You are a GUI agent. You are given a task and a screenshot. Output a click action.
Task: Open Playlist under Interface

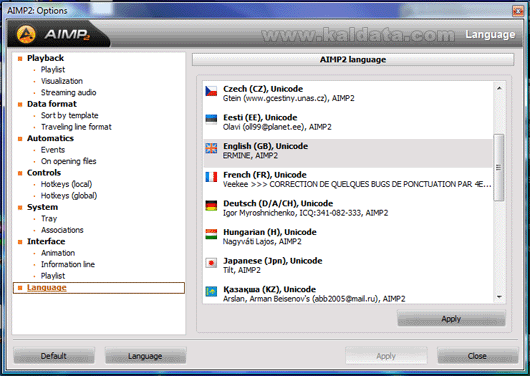[x=53, y=276]
